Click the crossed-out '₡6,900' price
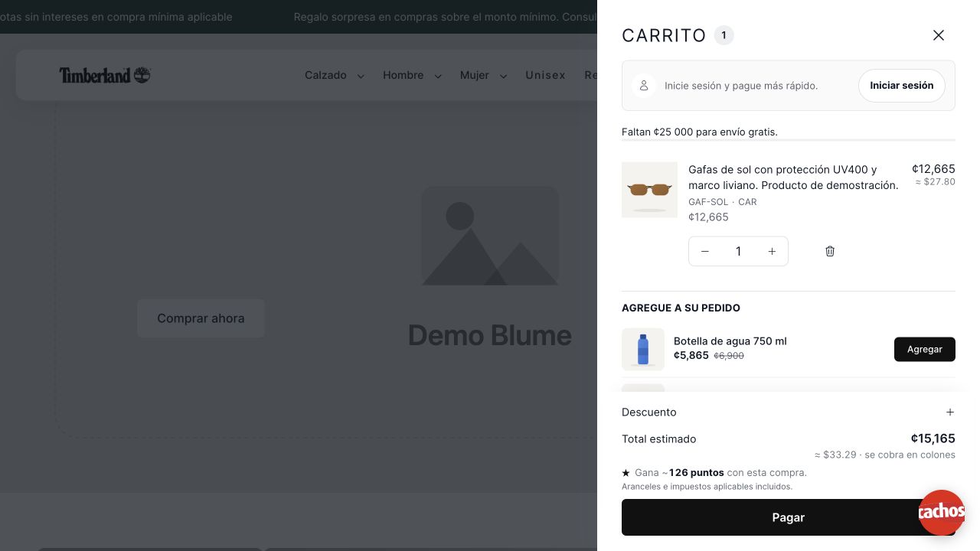 (729, 356)
